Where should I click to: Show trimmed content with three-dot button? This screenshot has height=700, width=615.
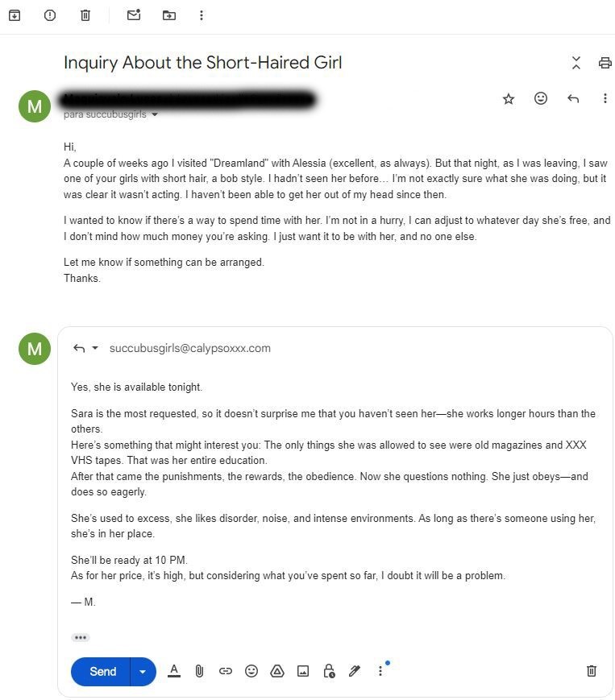pyautogui.click(x=81, y=637)
